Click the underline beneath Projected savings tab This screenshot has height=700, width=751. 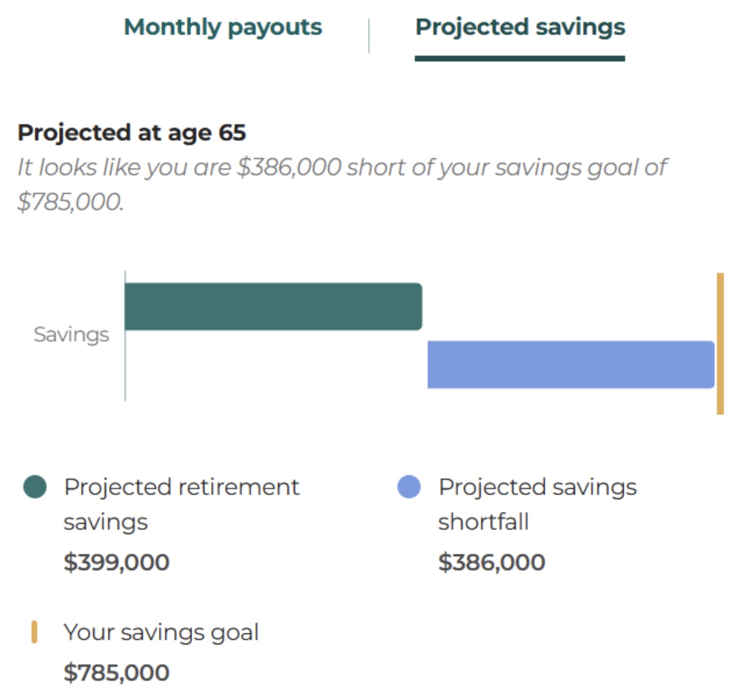point(520,59)
